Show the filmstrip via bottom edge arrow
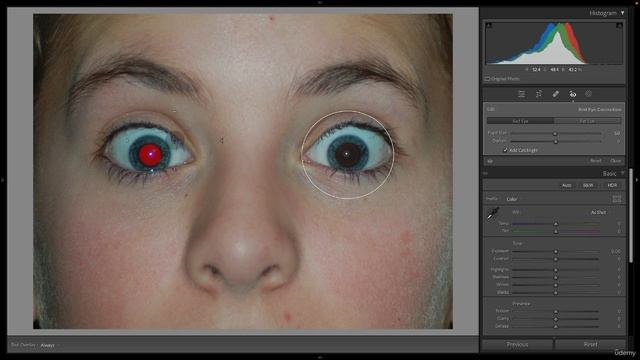 click(320, 358)
